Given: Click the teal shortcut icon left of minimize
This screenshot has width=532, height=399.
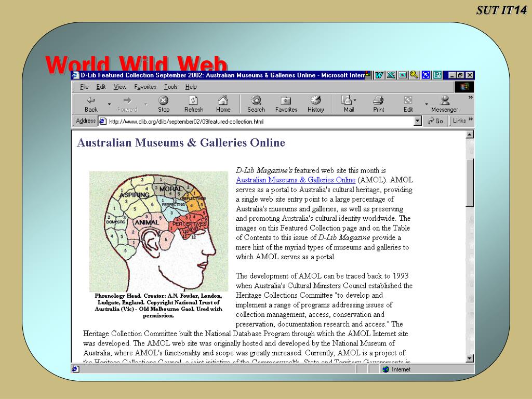Looking at the screenshot, I should click(x=437, y=75).
